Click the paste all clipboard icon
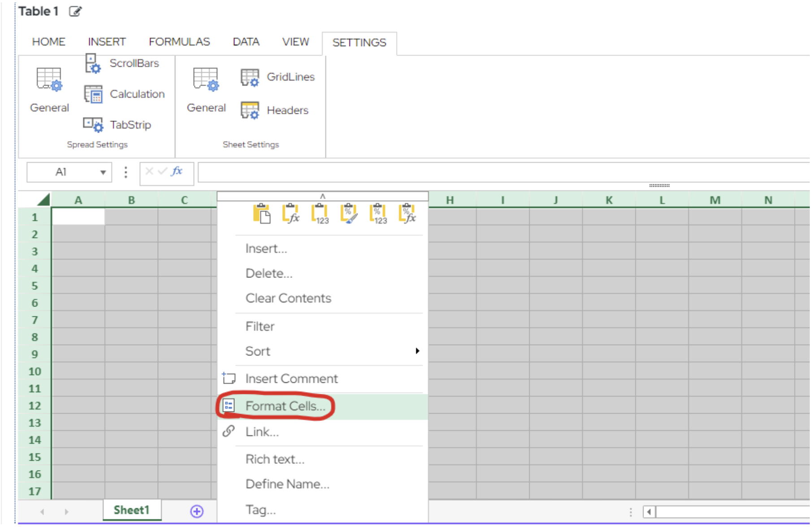The image size is (812, 527). pyautogui.click(x=262, y=213)
